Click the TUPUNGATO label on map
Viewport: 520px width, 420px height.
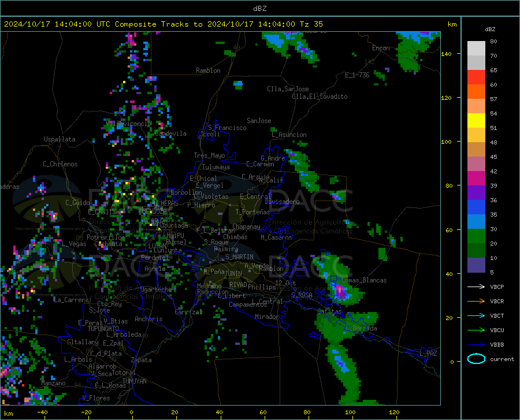click(x=103, y=329)
